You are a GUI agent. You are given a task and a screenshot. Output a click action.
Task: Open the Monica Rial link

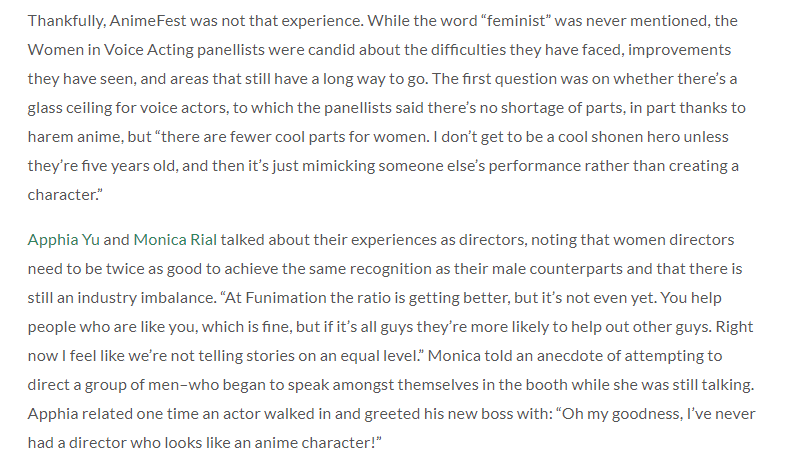point(175,240)
